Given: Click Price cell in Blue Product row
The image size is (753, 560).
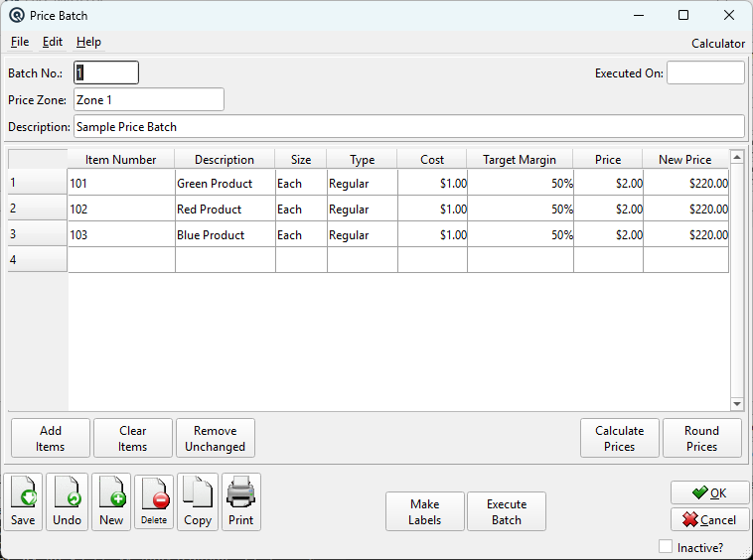Looking at the screenshot, I should point(608,234).
